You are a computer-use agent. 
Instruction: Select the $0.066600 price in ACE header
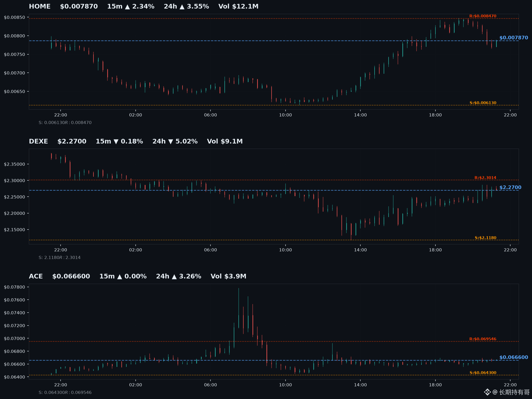71,277
